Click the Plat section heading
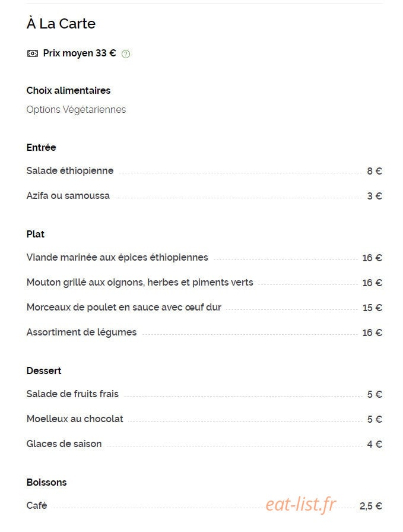Screen dimensions: 403x532 click(x=36, y=234)
